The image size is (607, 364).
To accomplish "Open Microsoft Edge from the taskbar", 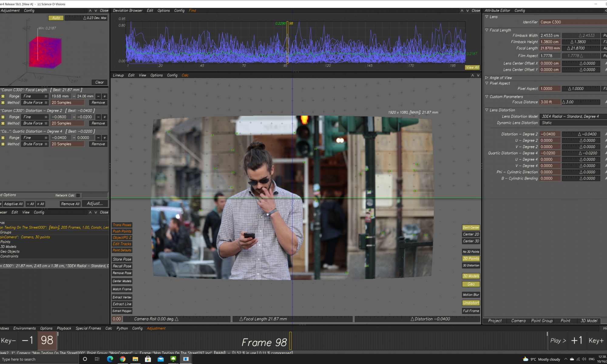I will coord(110,359).
